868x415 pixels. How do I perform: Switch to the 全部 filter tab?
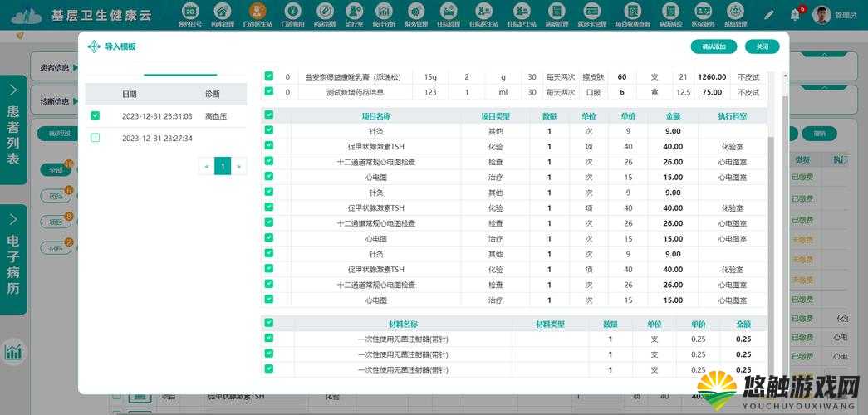point(56,170)
